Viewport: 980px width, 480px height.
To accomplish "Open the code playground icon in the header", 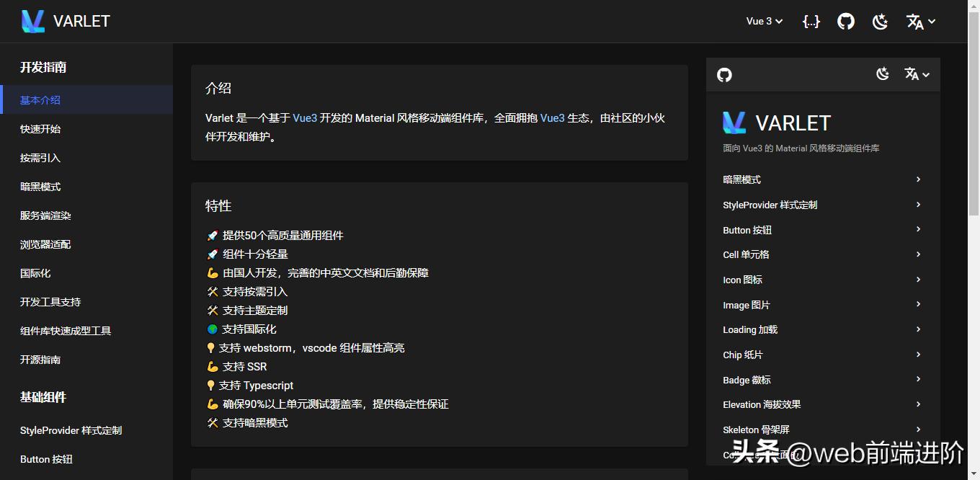I will (811, 22).
